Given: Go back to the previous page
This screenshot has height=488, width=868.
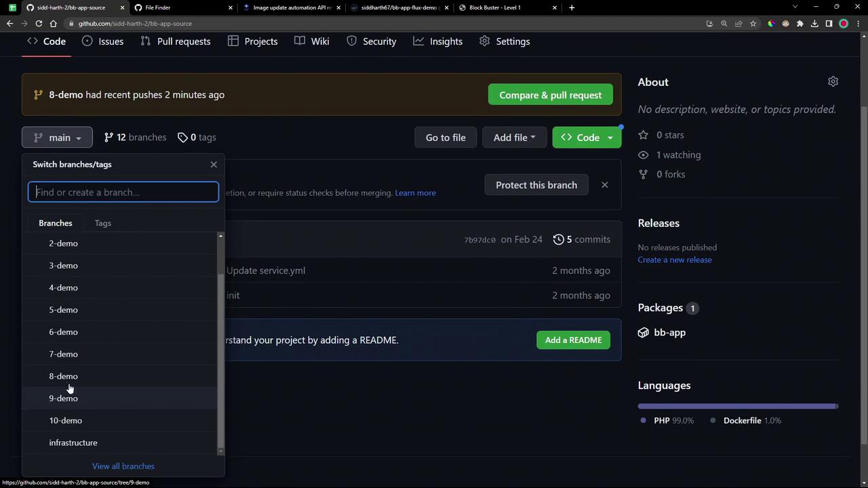Looking at the screenshot, I should point(9,24).
